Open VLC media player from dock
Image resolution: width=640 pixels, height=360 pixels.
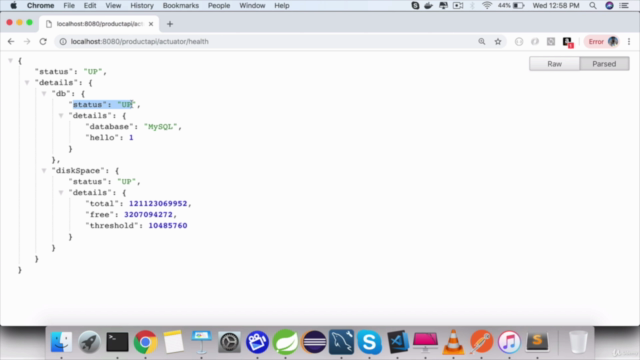pyautogui.click(x=453, y=342)
